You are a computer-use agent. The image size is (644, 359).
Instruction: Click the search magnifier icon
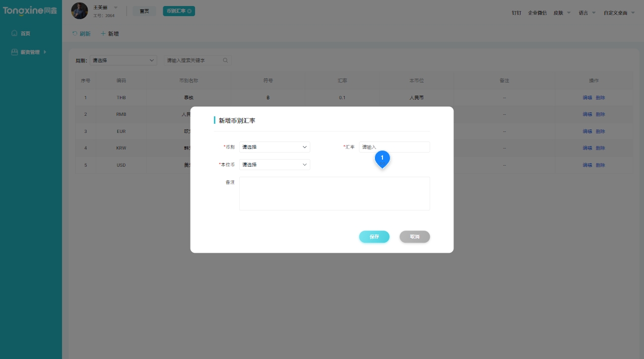pos(225,60)
